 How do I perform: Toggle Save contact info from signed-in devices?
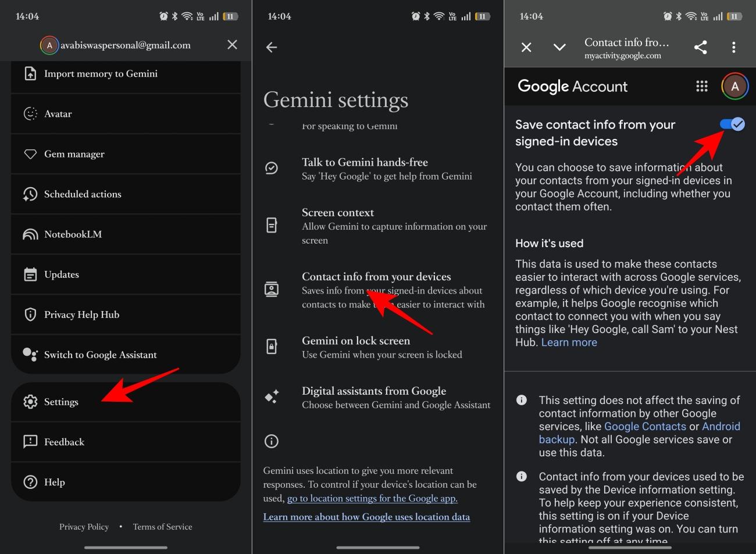click(732, 124)
